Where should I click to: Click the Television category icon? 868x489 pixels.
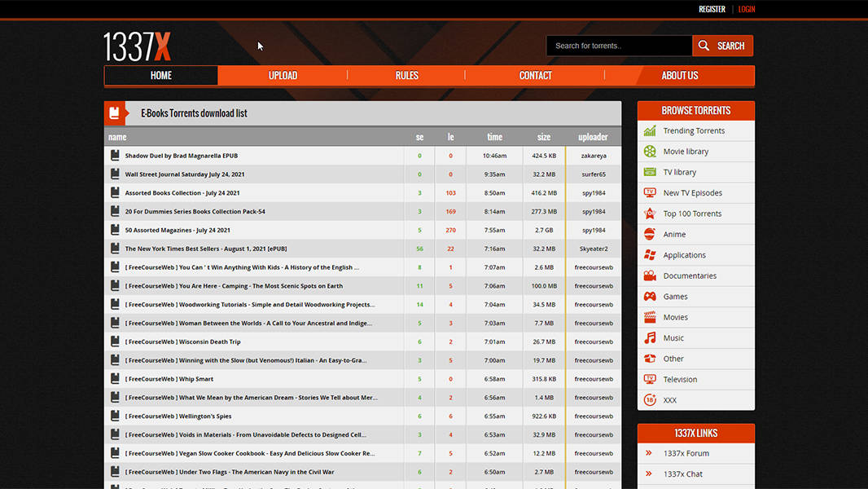point(650,379)
